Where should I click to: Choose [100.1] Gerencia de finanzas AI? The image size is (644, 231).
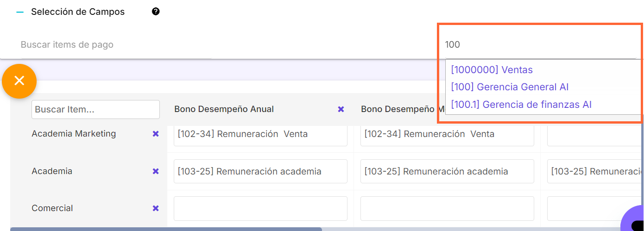coord(521,105)
